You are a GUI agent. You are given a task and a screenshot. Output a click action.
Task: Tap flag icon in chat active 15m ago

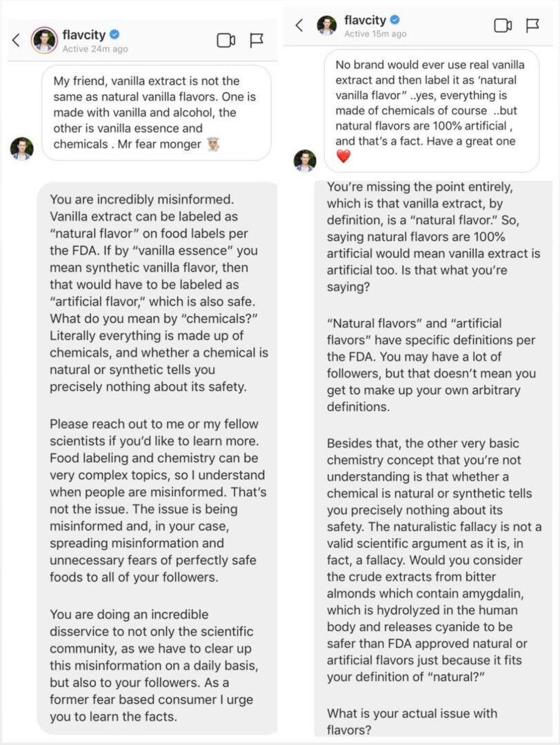point(532,26)
